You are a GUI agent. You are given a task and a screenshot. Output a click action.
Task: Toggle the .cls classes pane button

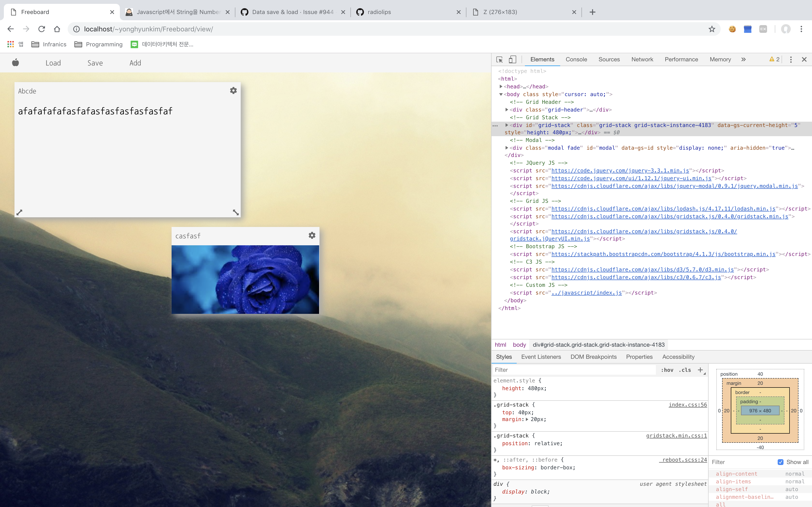click(685, 370)
